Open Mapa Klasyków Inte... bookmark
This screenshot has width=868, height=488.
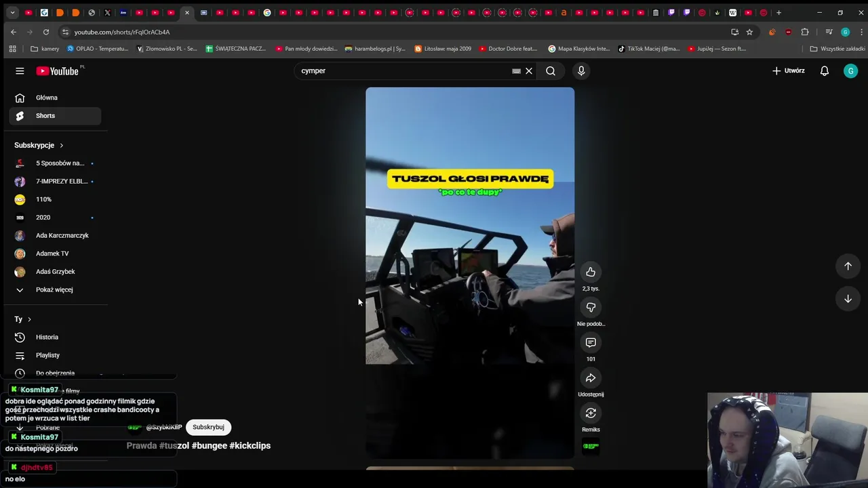(579, 49)
